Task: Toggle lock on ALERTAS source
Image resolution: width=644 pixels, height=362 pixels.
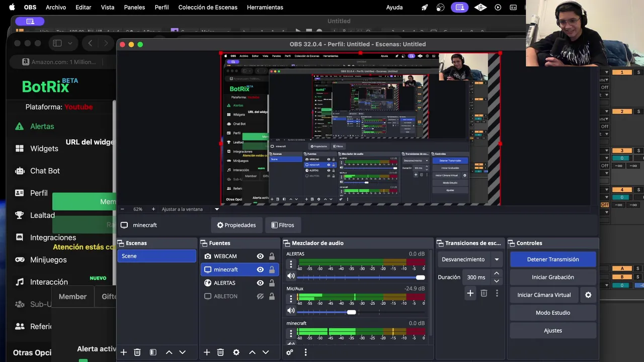Action: click(272, 283)
